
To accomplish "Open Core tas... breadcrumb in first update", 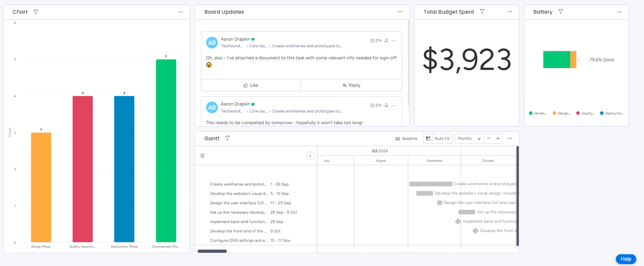I will 258,46.
